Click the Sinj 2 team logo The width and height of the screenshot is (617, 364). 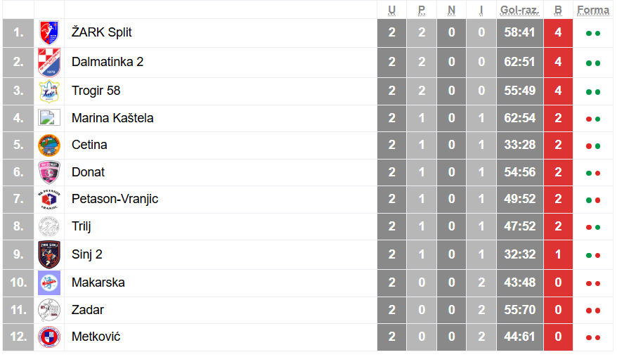49,254
